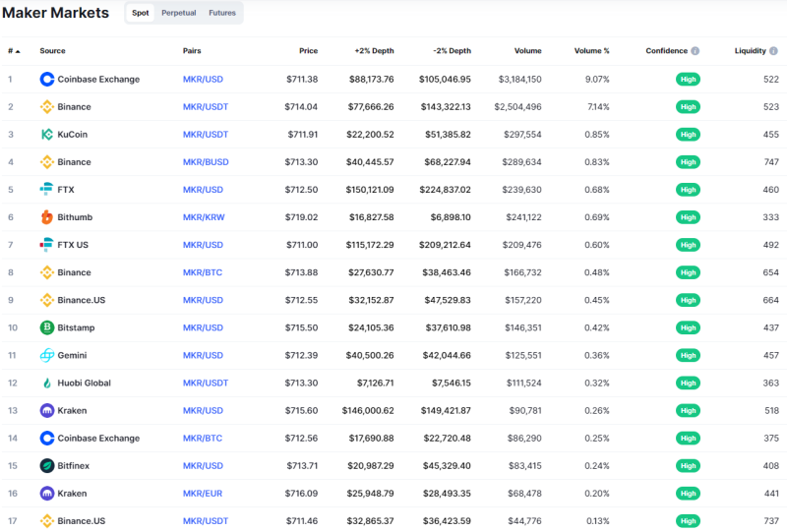
Task: Click the Confidence info icon
Action: 696,51
